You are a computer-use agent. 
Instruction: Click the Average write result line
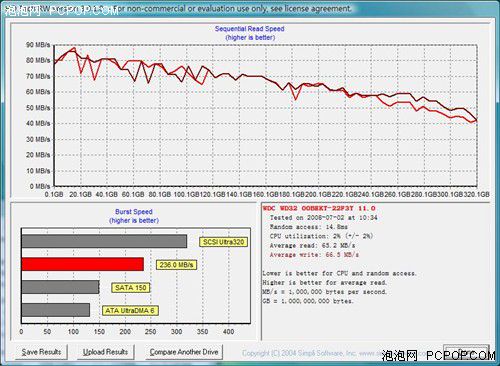[314, 255]
